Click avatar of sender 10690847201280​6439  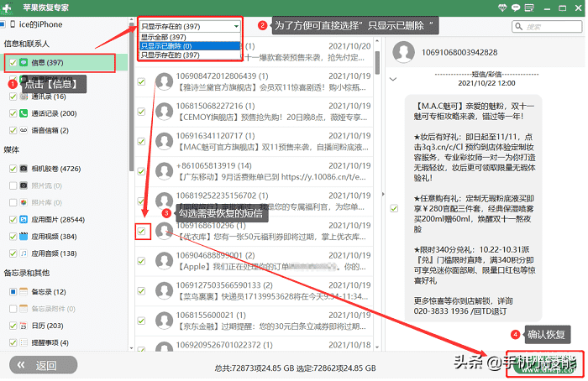[165, 81]
